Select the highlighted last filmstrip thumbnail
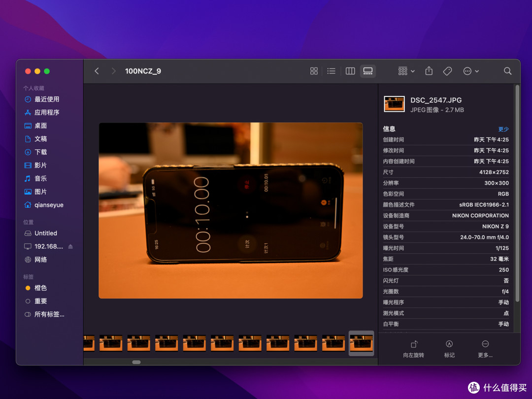Screen dimensions: 532x399 [362, 343]
